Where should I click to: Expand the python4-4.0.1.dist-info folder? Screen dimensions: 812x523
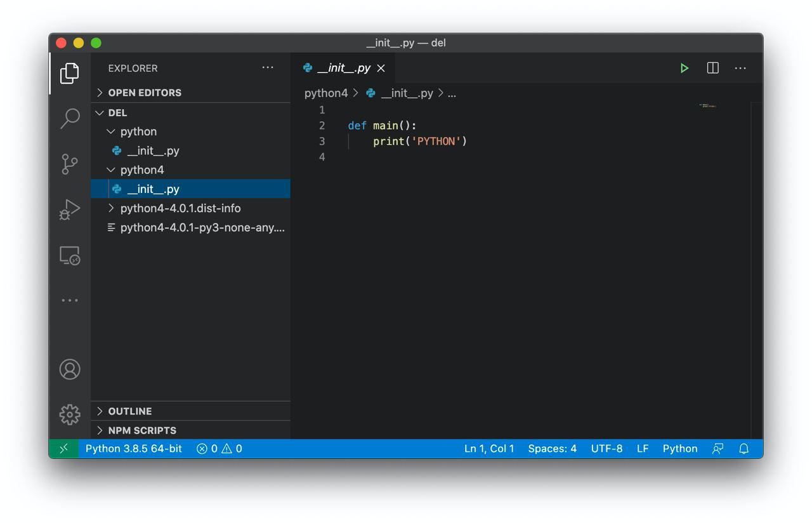(180, 208)
